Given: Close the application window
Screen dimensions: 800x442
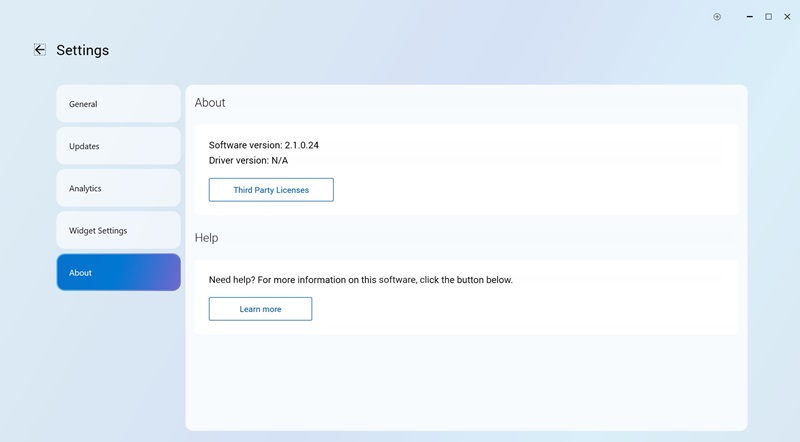Looking at the screenshot, I should pos(787,17).
